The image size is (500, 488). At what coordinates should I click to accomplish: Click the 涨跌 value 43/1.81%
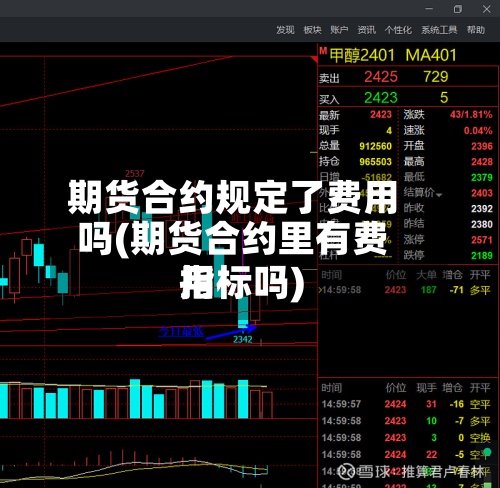coord(471,115)
